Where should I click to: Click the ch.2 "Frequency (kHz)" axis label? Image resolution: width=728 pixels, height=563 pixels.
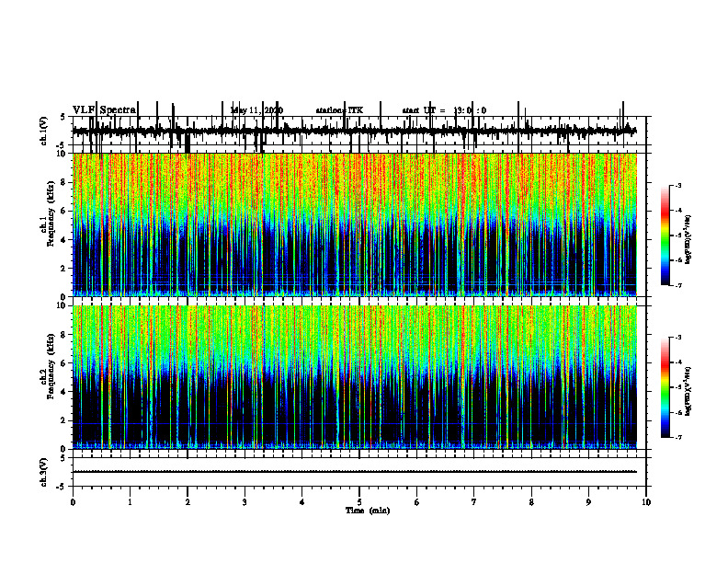pyautogui.click(x=51, y=366)
